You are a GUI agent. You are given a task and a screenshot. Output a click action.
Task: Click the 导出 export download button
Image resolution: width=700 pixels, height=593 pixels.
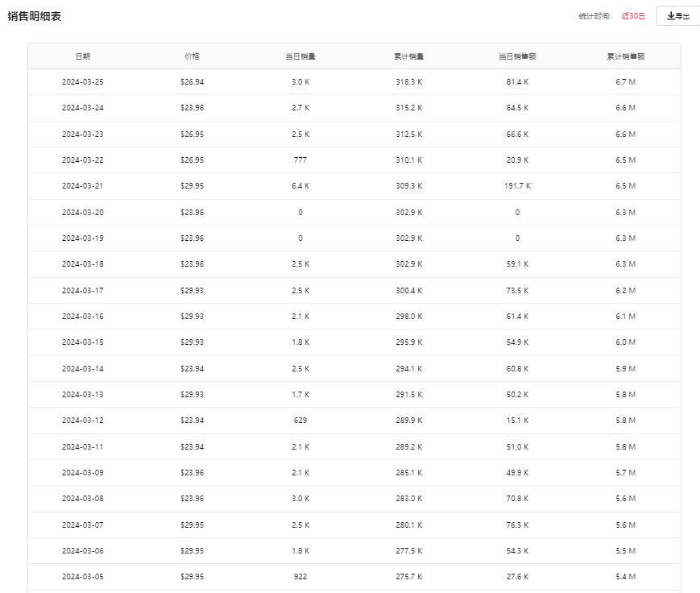(x=678, y=16)
